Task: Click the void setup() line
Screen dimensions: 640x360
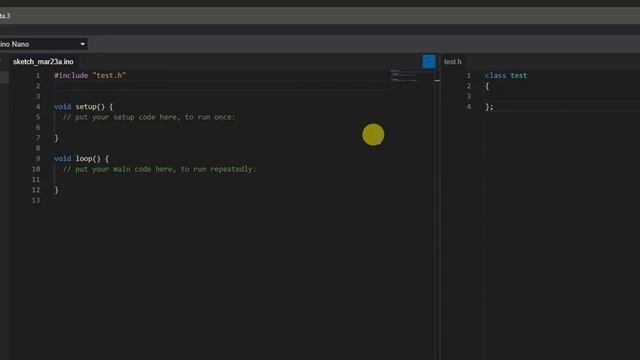Action: coord(83,107)
